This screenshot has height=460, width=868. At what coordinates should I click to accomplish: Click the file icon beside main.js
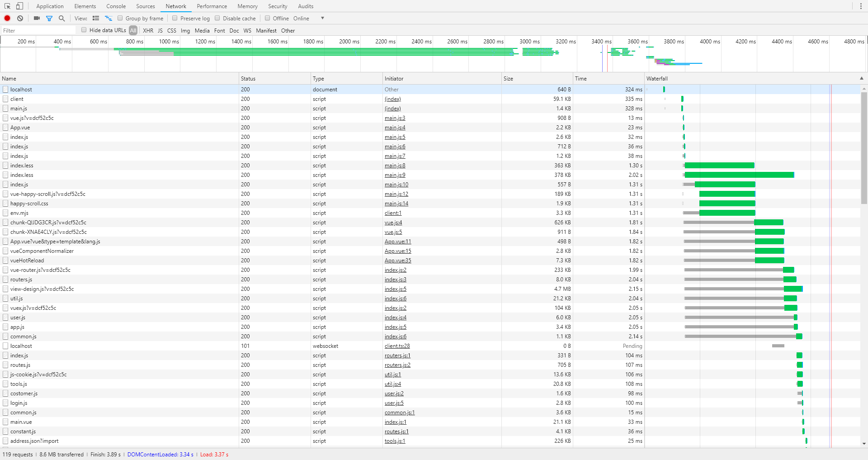pos(5,109)
